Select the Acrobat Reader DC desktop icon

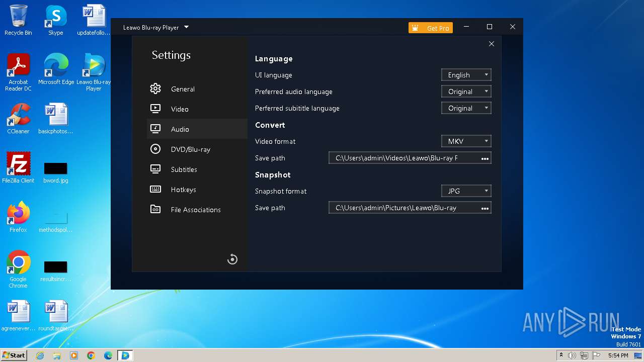point(18,72)
